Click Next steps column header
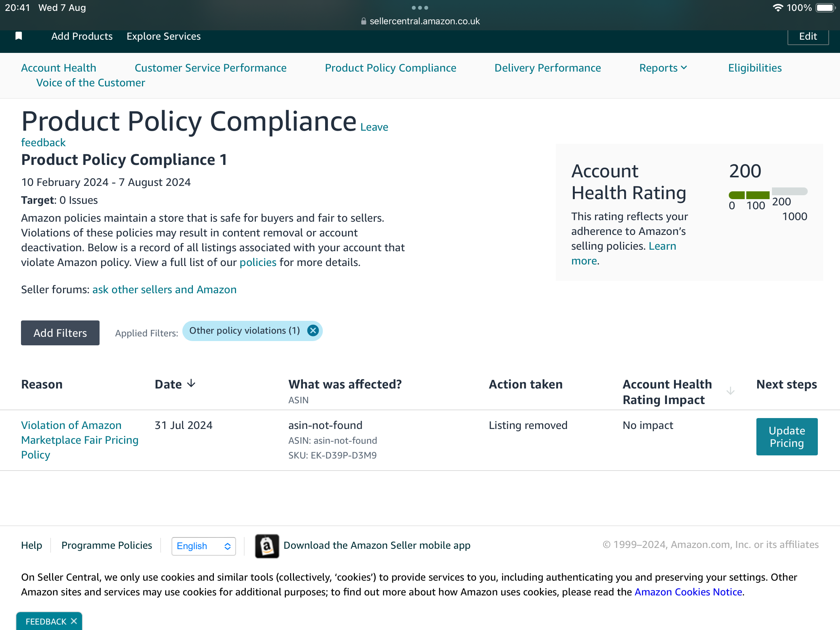 [x=786, y=384]
